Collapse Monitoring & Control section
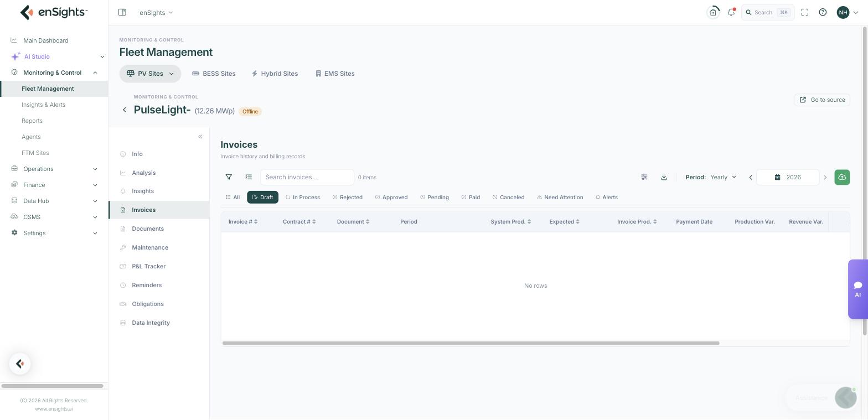The height and width of the screenshot is (420, 868). pos(95,72)
